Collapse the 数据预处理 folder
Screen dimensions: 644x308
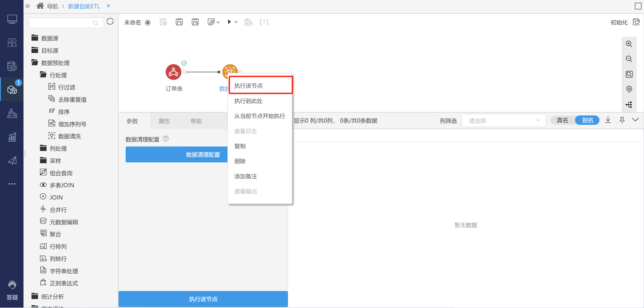tap(51, 62)
